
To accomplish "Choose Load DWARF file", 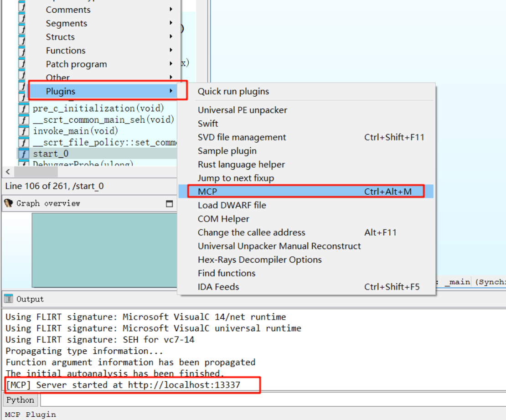I will [x=232, y=205].
